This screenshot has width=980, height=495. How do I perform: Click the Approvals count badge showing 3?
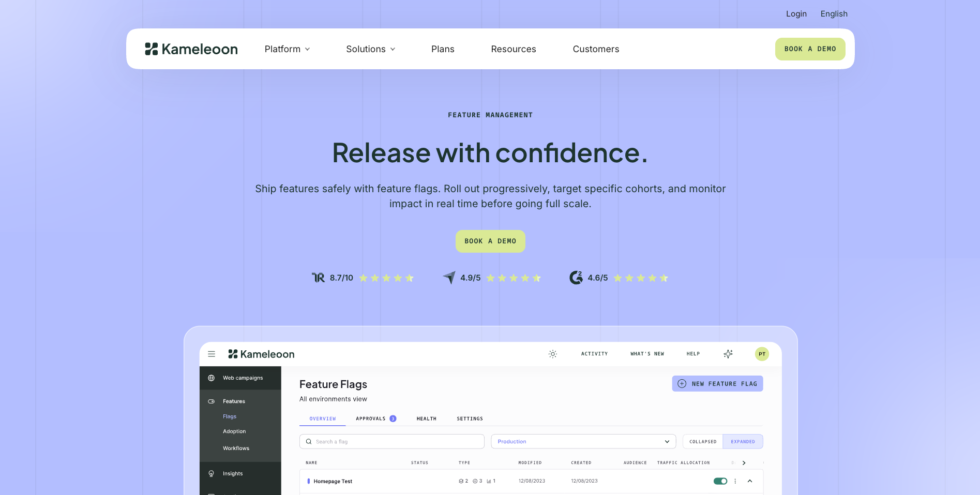click(x=393, y=419)
